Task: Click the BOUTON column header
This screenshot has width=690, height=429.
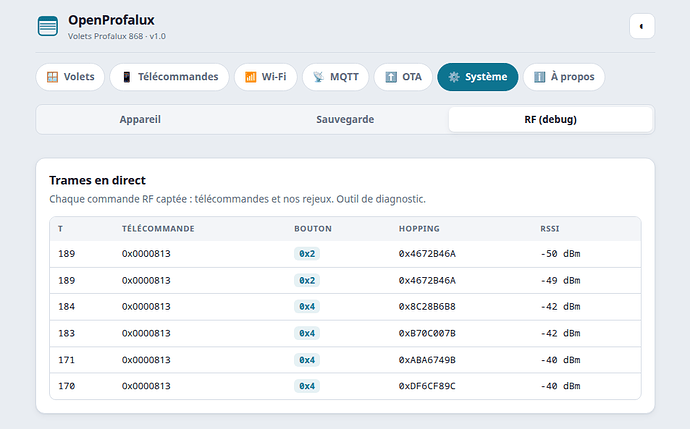Action: pyautogui.click(x=313, y=229)
